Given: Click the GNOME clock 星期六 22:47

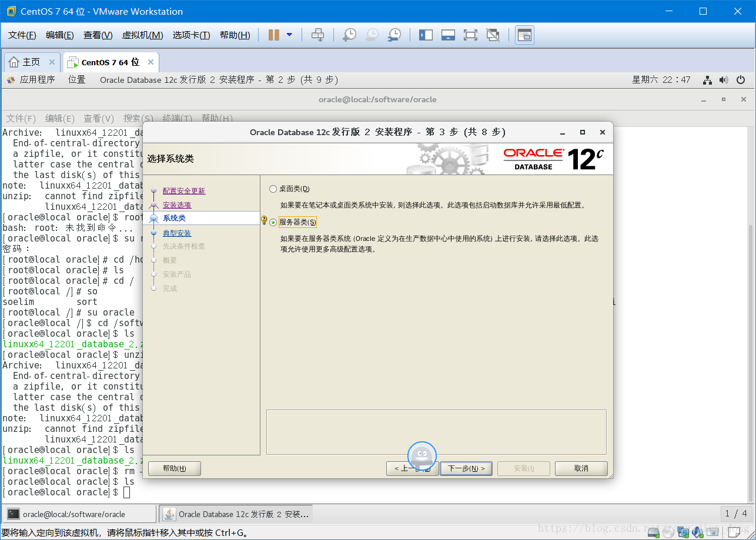Looking at the screenshot, I should click(661, 80).
